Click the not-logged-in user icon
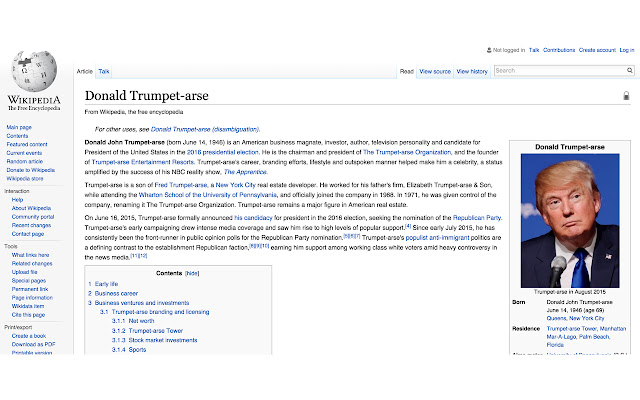The width and height of the screenshot is (640, 400). (x=489, y=50)
